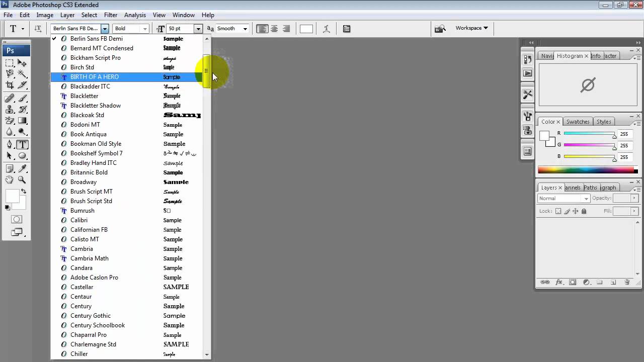The image size is (644, 362).
Task: Open Bridge from options bar
Action: tap(440, 29)
